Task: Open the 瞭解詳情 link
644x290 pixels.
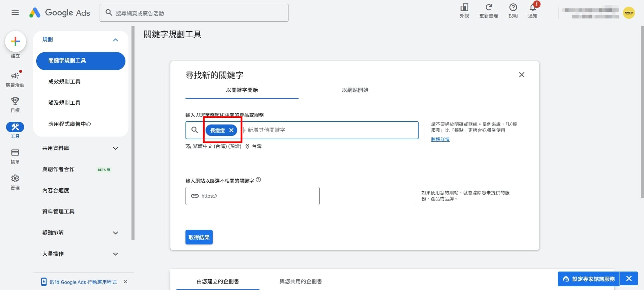Action: 440,139
